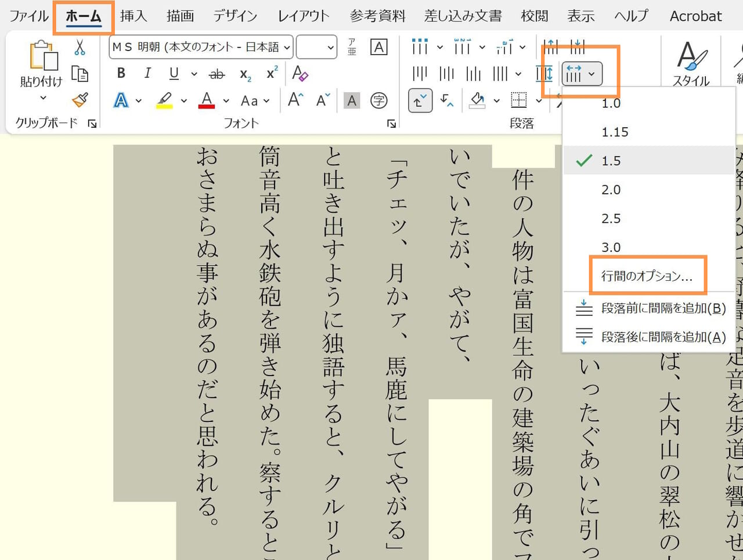Image resolution: width=743 pixels, height=560 pixels.
Task: Apply distributed alignment with the blue arrow icon
Action: coord(544,73)
